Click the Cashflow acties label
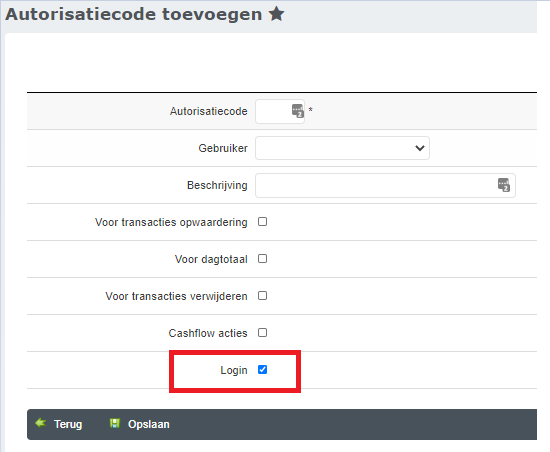The image size is (550, 452). [x=208, y=333]
